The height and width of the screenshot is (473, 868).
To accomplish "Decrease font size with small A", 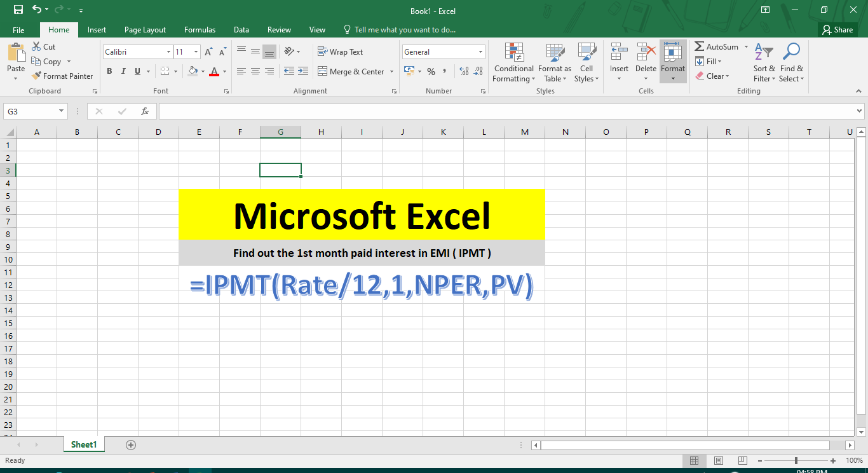I will (x=222, y=52).
